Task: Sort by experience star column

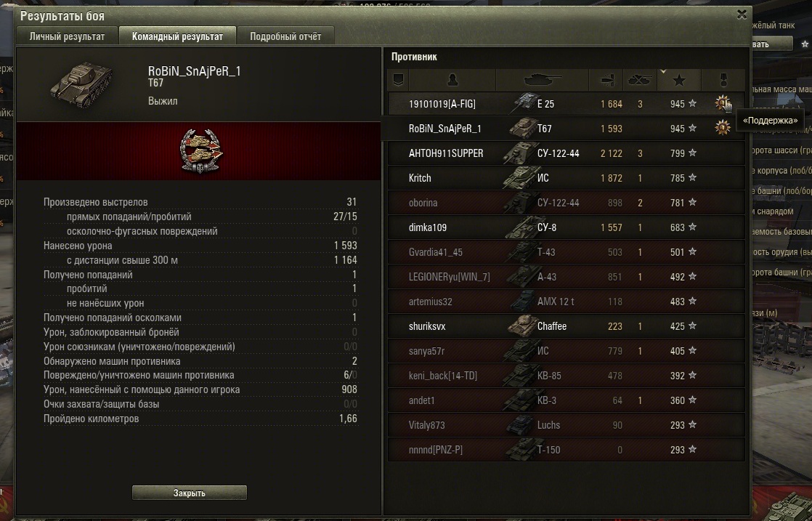Action: point(679,80)
